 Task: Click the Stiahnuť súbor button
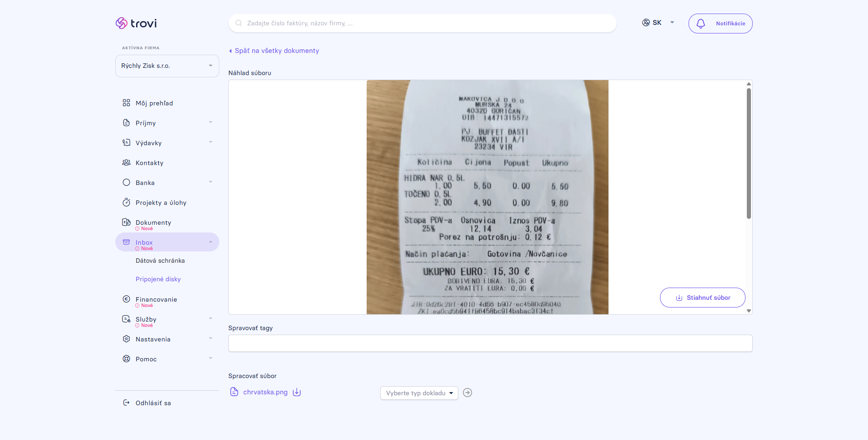(x=703, y=298)
